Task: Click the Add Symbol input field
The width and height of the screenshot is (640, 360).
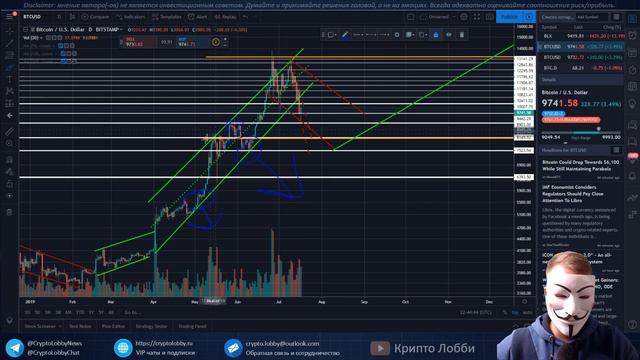Action: 592,17
